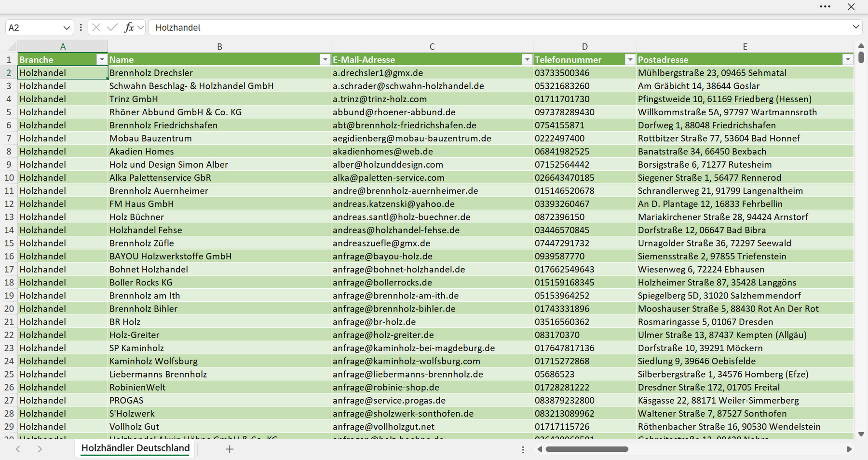Select phone number 026643470185

[x=584, y=177]
